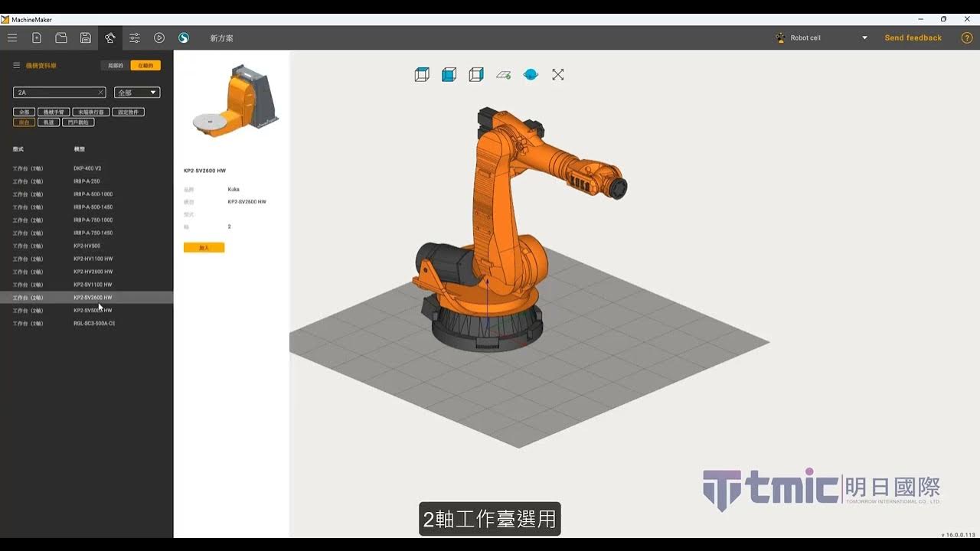
Task: Enable the 機械手臂 filter chip
Action: (54, 112)
